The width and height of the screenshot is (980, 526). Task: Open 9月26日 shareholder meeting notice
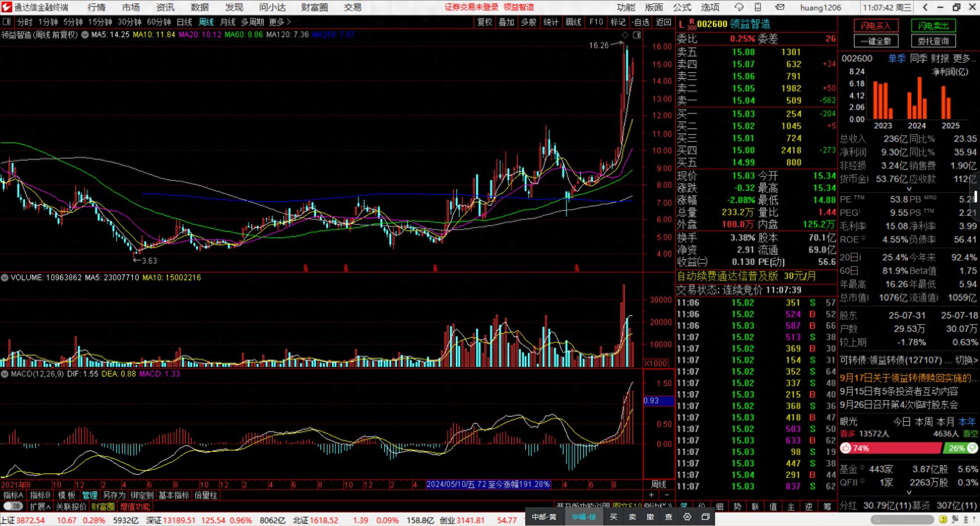click(x=899, y=405)
